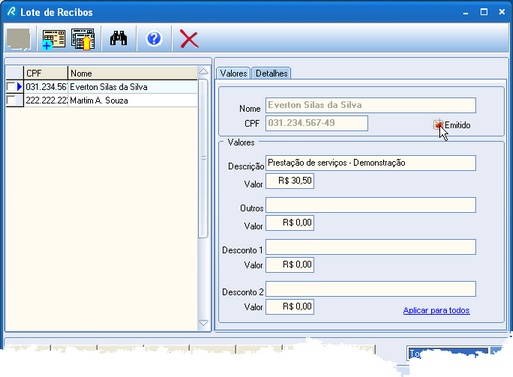Click the gray blank toolbar button
This screenshot has height=377, width=513.
19,39
